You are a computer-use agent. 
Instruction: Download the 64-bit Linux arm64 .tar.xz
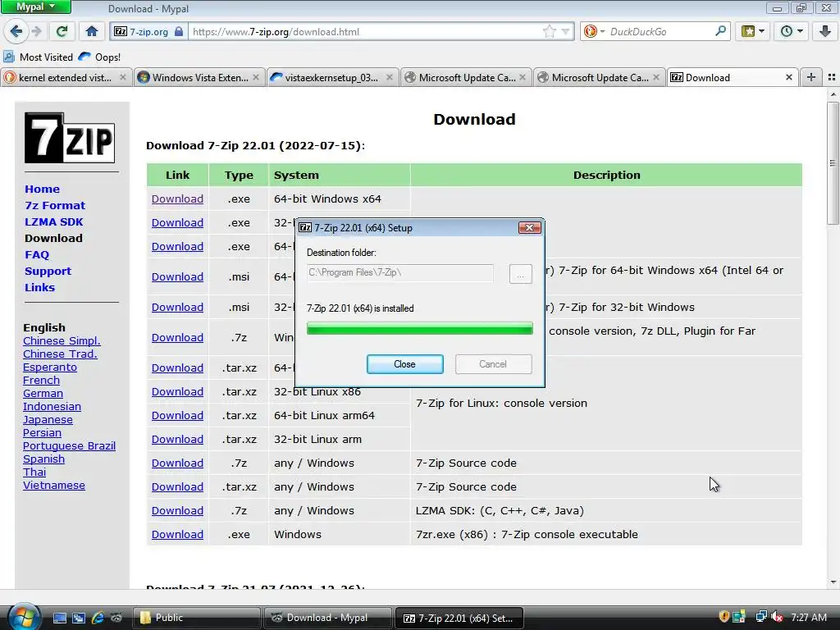coord(177,415)
